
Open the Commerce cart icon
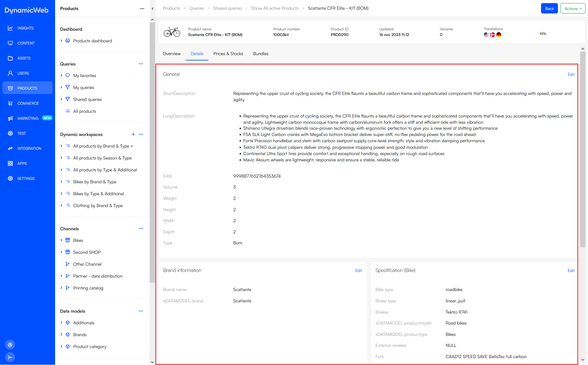10,103
